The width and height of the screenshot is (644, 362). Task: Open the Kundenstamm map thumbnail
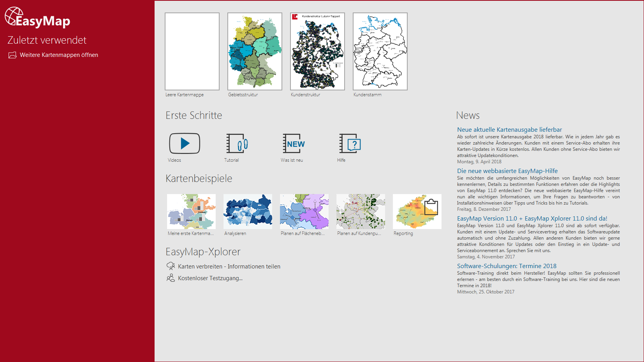click(380, 51)
